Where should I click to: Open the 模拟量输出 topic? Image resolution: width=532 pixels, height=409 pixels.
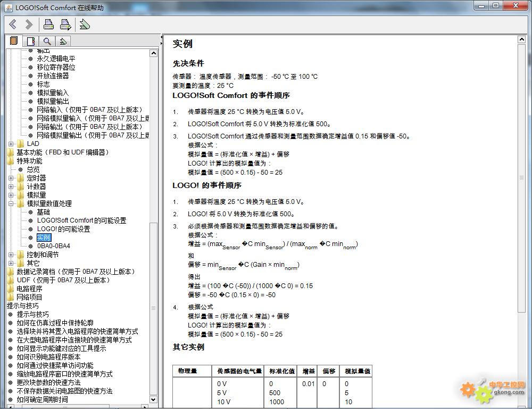tap(53, 101)
